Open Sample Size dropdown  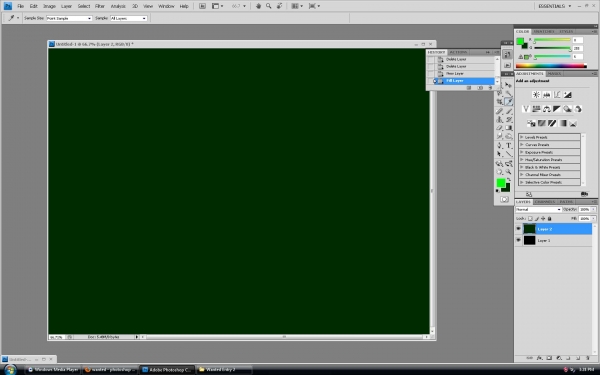(x=69, y=18)
